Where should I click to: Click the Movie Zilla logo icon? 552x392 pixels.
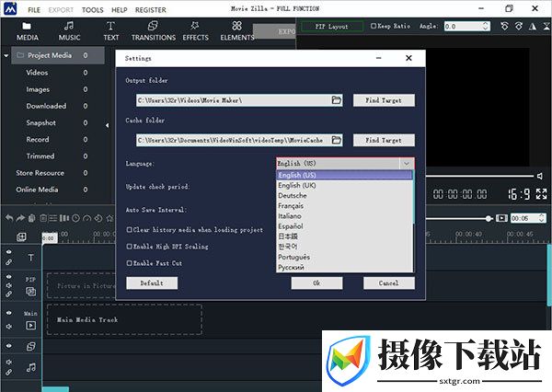10,9
